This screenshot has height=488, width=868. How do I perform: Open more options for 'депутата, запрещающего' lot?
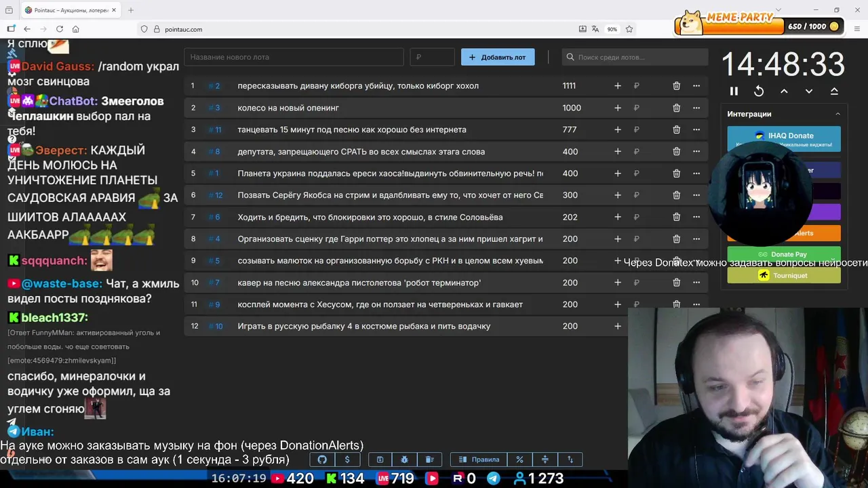tap(696, 152)
